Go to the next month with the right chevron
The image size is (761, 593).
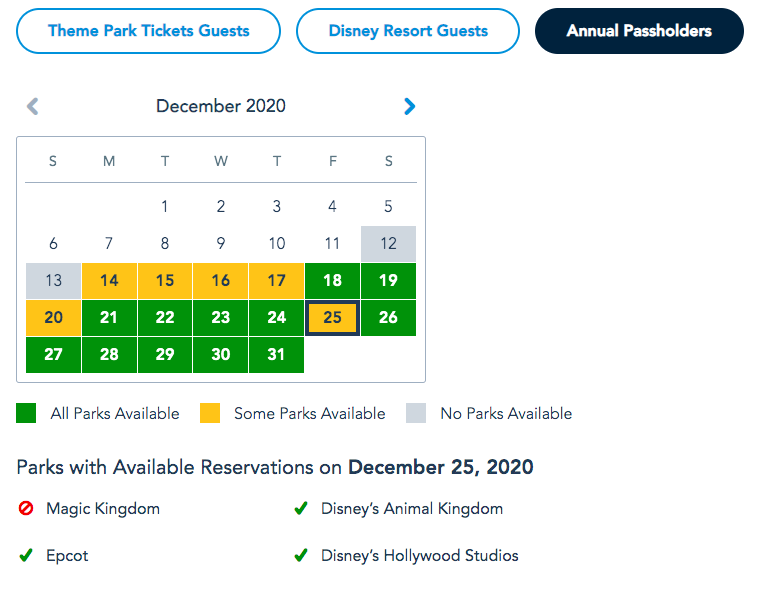click(x=410, y=106)
